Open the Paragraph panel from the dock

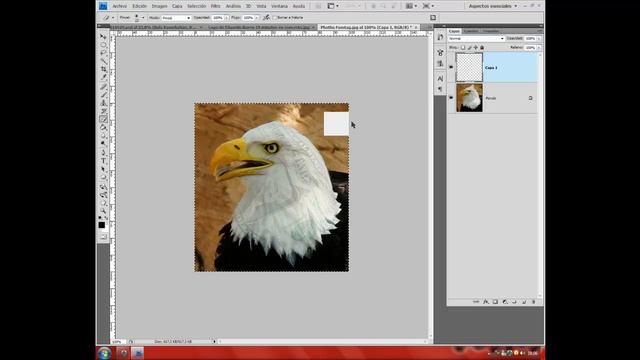pos(440,89)
